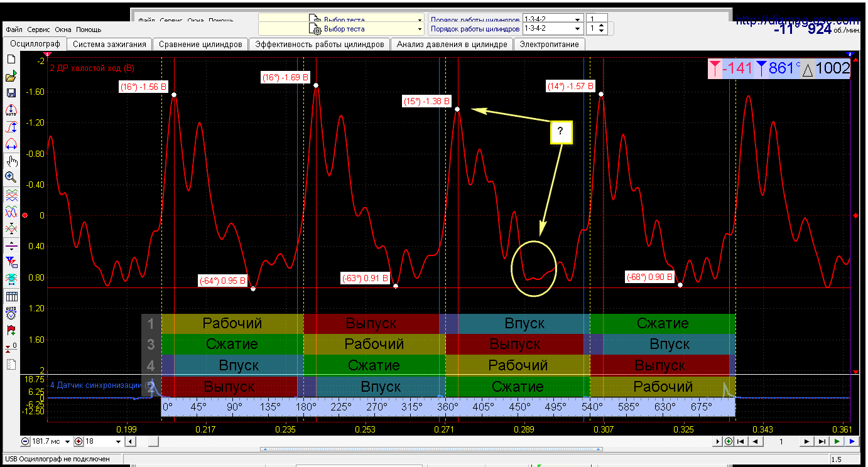Click the blue play arrow button
The height and width of the screenshot is (467, 868).
click(852, 441)
